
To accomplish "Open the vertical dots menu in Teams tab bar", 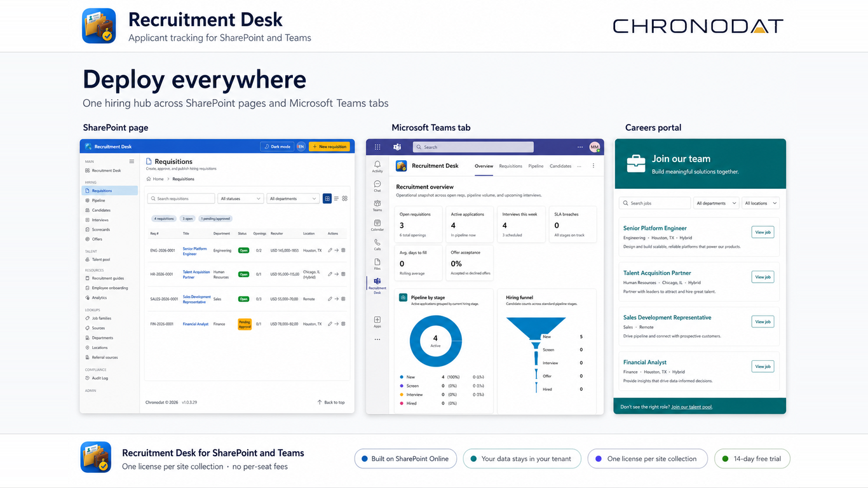I will pyautogui.click(x=593, y=166).
